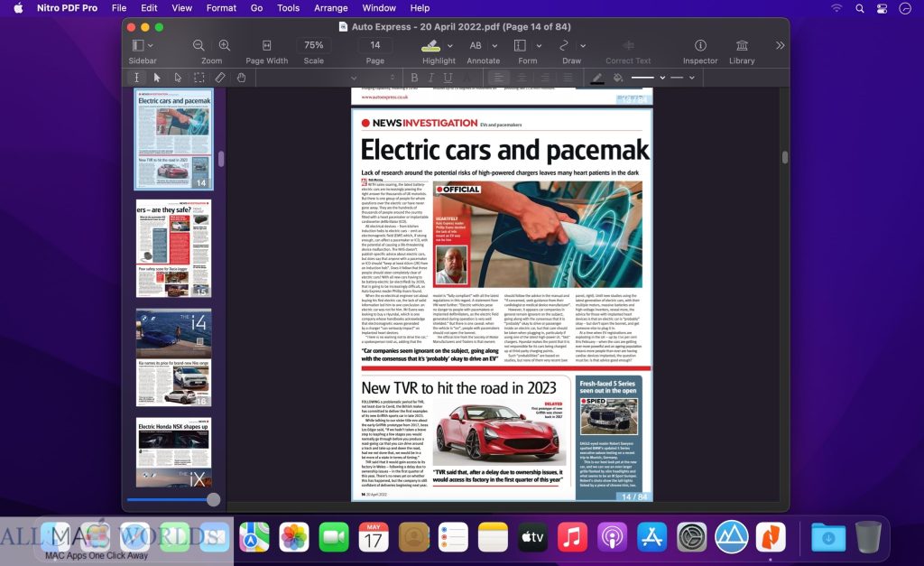Select the Form field tool

(520, 45)
